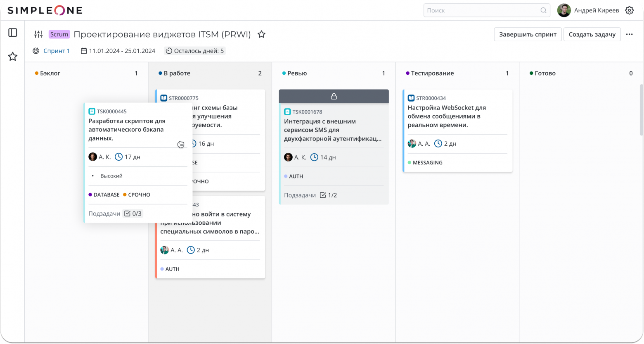Click the lock icon on Ревью card
Viewport: 644px width, 344px height.
click(334, 96)
